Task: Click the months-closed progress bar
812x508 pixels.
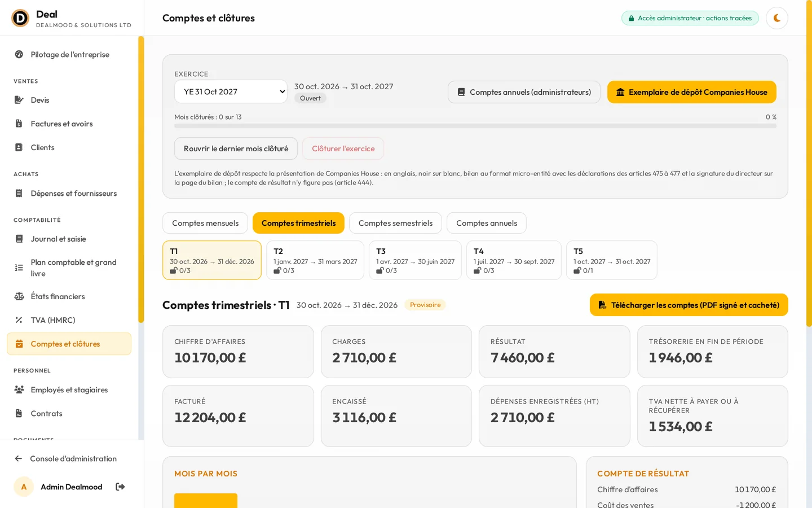Action: click(475, 126)
